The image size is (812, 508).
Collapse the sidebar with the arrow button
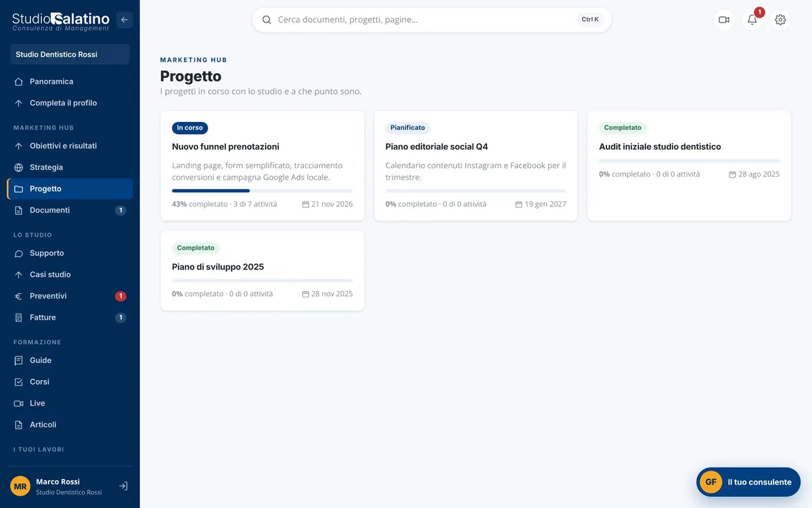(125, 20)
